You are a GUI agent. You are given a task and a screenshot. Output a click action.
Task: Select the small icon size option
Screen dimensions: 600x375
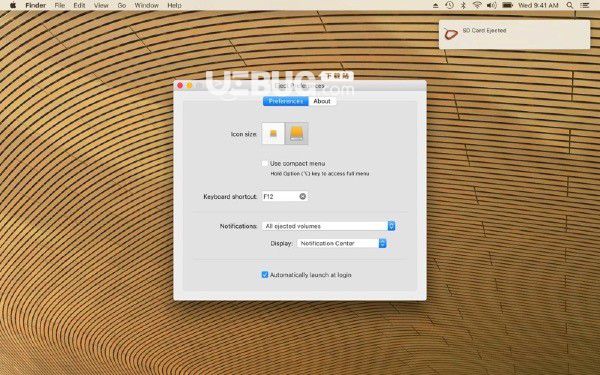pyautogui.click(x=273, y=134)
